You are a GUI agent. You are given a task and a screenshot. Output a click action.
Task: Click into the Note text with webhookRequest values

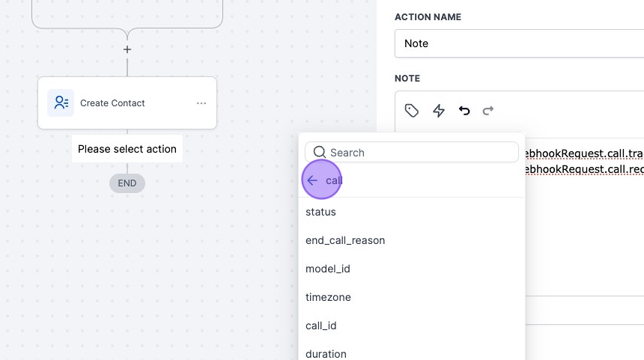(584, 161)
